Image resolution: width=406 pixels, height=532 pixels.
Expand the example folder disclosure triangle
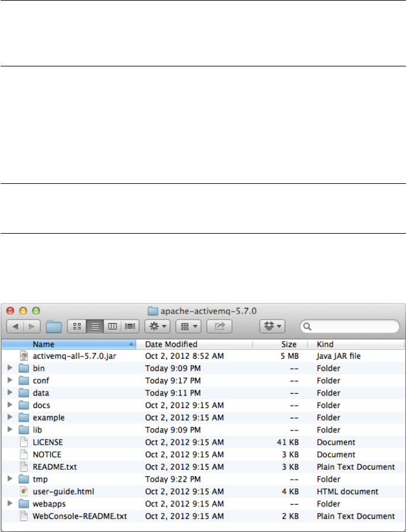tap(10, 417)
